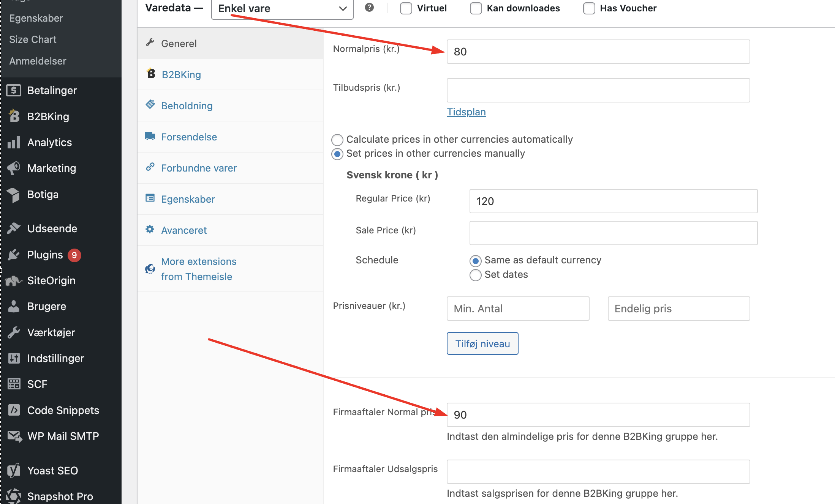Click the Betalinger dollar icon
The height and width of the screenshot is (504, 835).
point(14,90)
